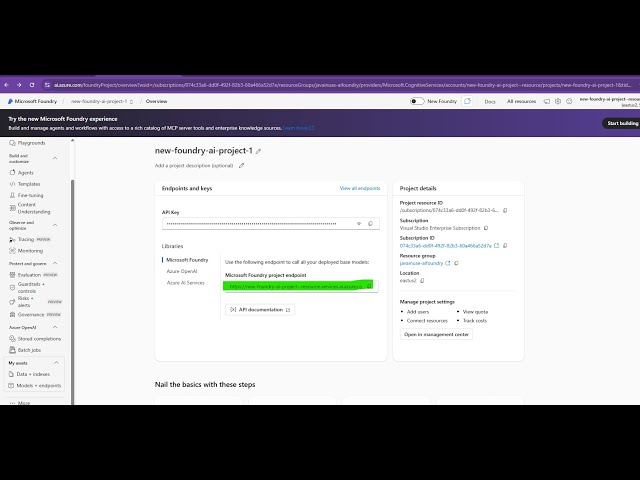Screen dimensions: 640x480
Task: Open Models + endpoints in sidebar
Action: 35,385
